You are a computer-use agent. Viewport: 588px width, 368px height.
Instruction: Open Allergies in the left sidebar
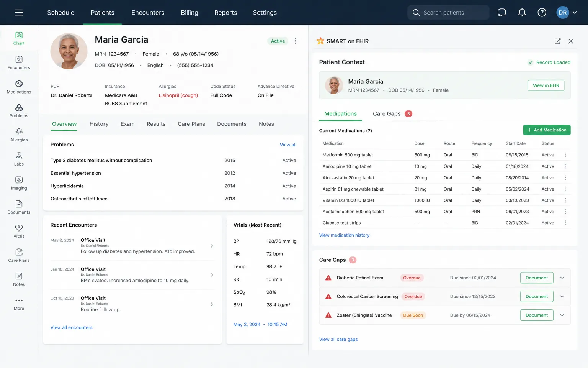click(19, 135)
